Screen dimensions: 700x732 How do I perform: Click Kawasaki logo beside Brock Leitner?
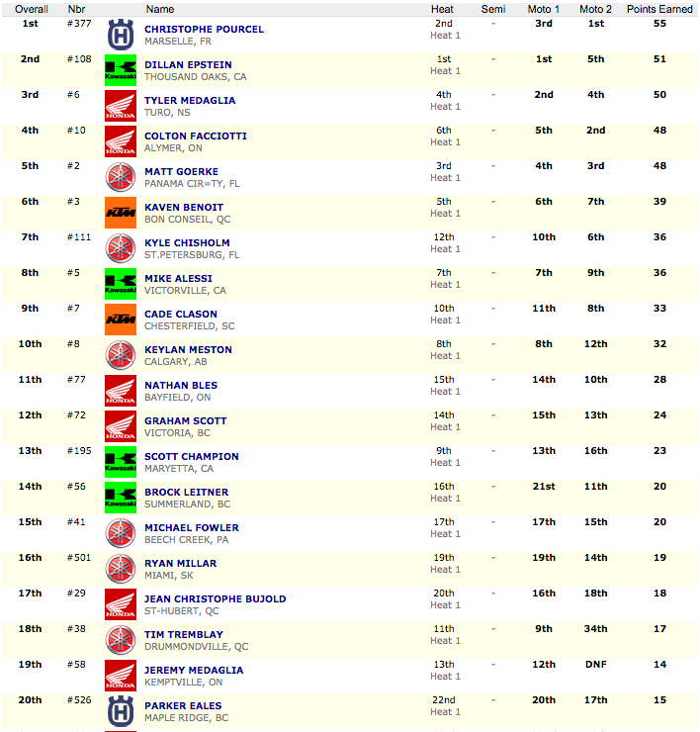(x=121, y=498)
